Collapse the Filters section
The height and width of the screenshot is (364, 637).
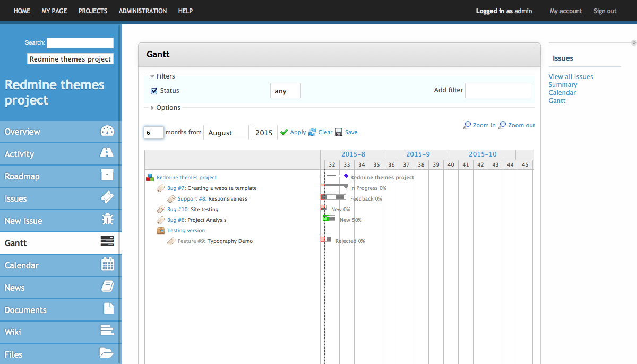[x=162, y=76]
